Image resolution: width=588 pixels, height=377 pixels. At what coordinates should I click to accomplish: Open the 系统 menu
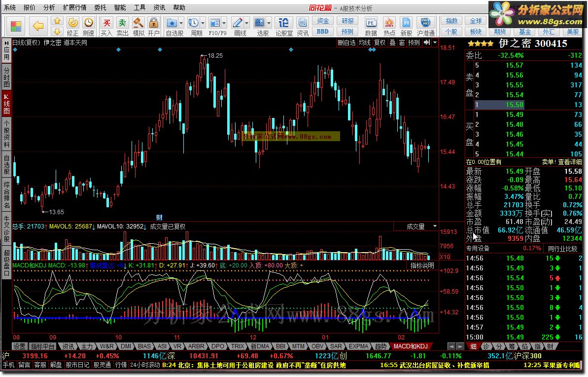[10, 7]
